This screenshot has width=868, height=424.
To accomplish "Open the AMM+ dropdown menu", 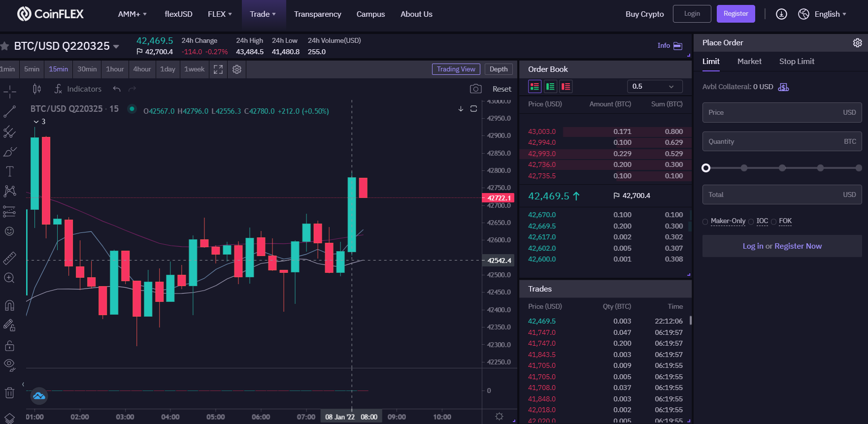I will pyautogui.click(x=132, y=14).
